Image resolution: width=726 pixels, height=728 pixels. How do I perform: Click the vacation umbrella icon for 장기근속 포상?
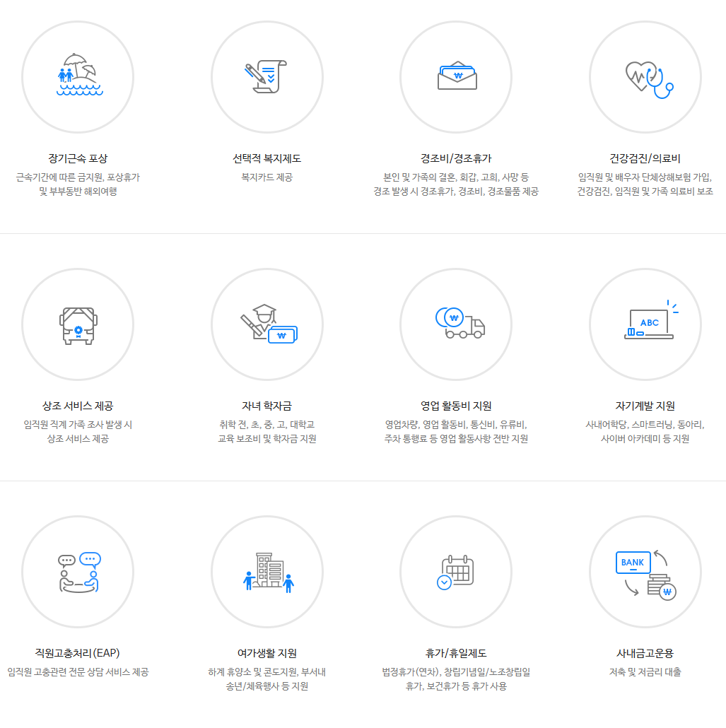(78, 76)
